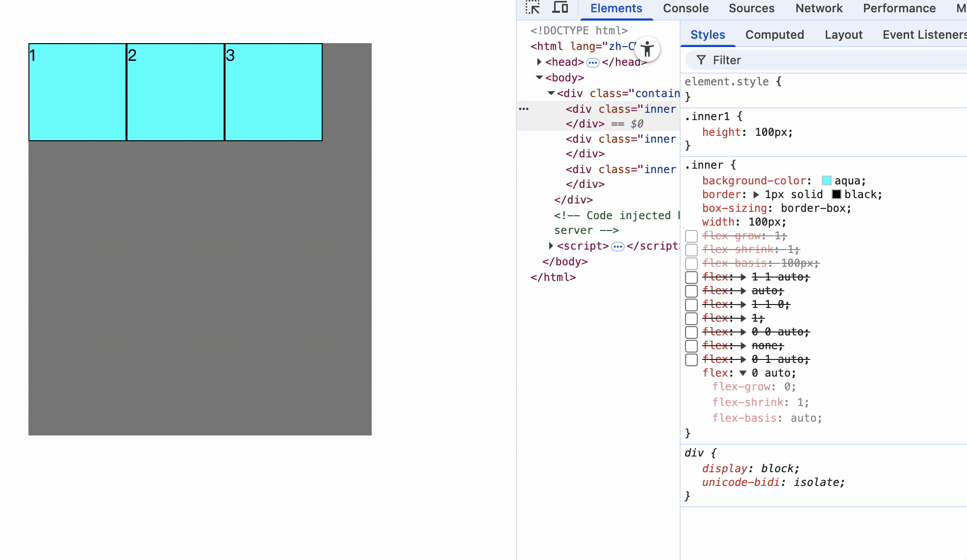Image resolution: width=967 pixels, height=560 pixels.
Task: Click the filter funnel icon
Action: click(701, 60)
